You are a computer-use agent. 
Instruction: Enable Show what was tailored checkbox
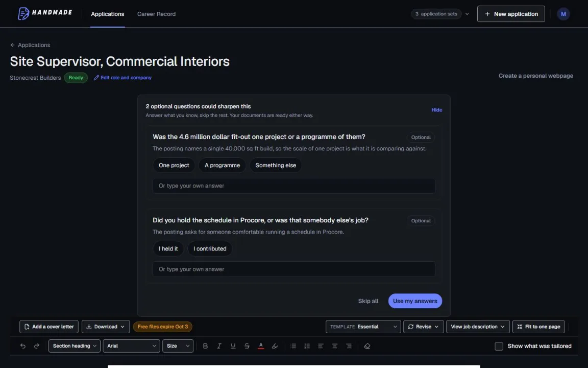point(499,346)
